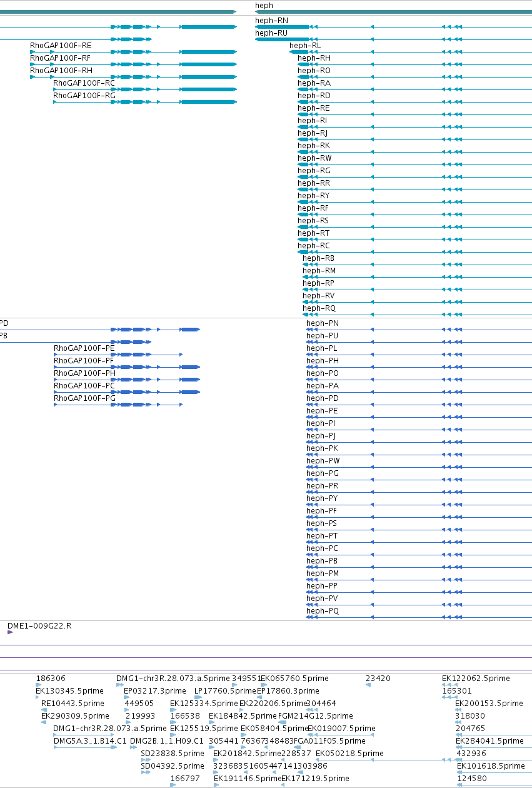
Task: Click EST label EK130345.5prime
Action: [69, 691]
